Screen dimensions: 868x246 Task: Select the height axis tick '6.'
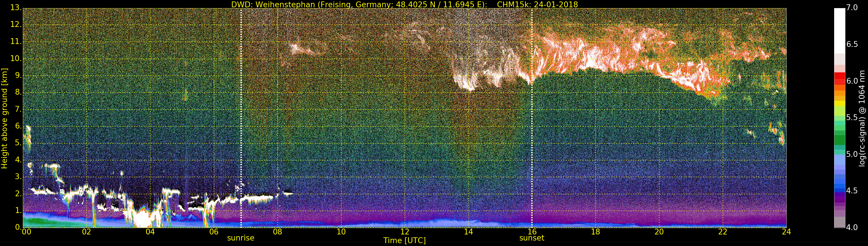18,126
